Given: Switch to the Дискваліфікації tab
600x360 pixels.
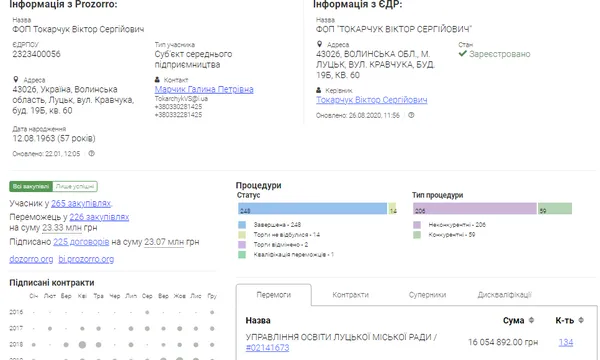Looking at the screenshot, I should pyautogui.click(x=504, y=295).
